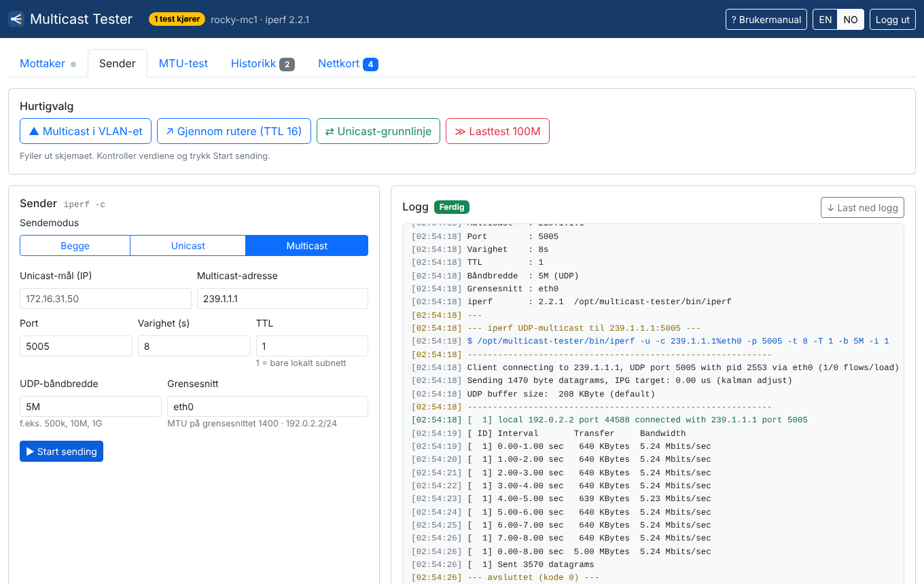Screen dimensions: 924x584
Task: Click the Grensesnitt input field
Action: click(268, 406)
